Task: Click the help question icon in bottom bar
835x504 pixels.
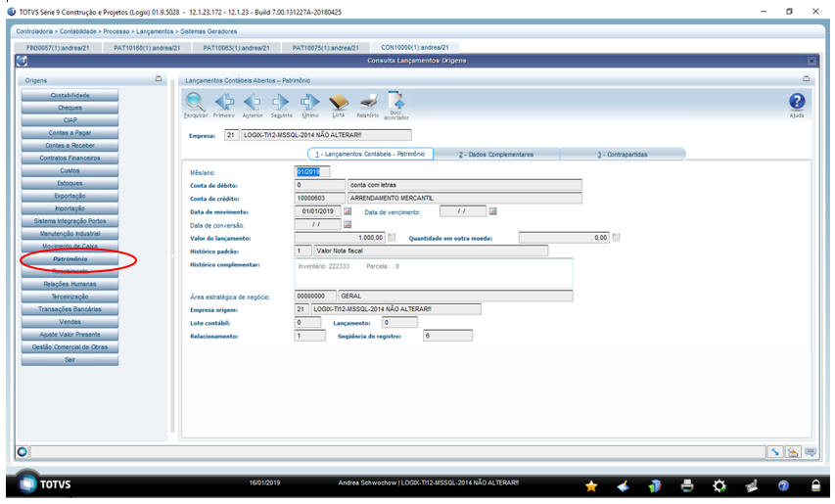Action: click(x=783, y=485)
